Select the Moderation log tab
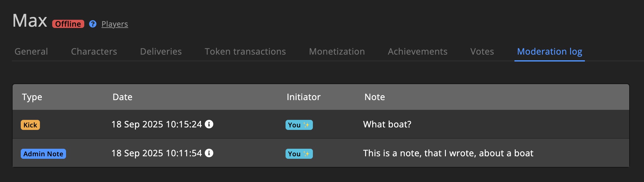 coord(549,51)
